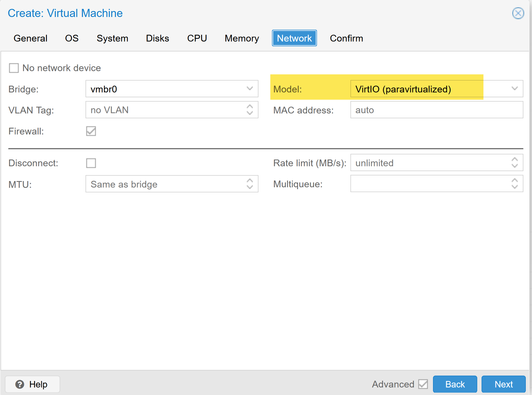Open the Bridge dropdown
This screenshot has height=395, width=532.
point(249,89)
